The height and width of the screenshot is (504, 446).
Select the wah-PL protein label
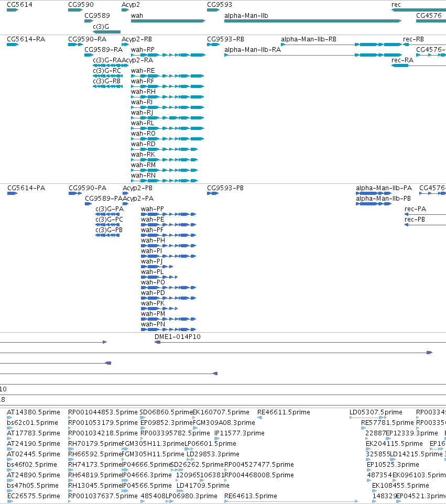[153, 272]
